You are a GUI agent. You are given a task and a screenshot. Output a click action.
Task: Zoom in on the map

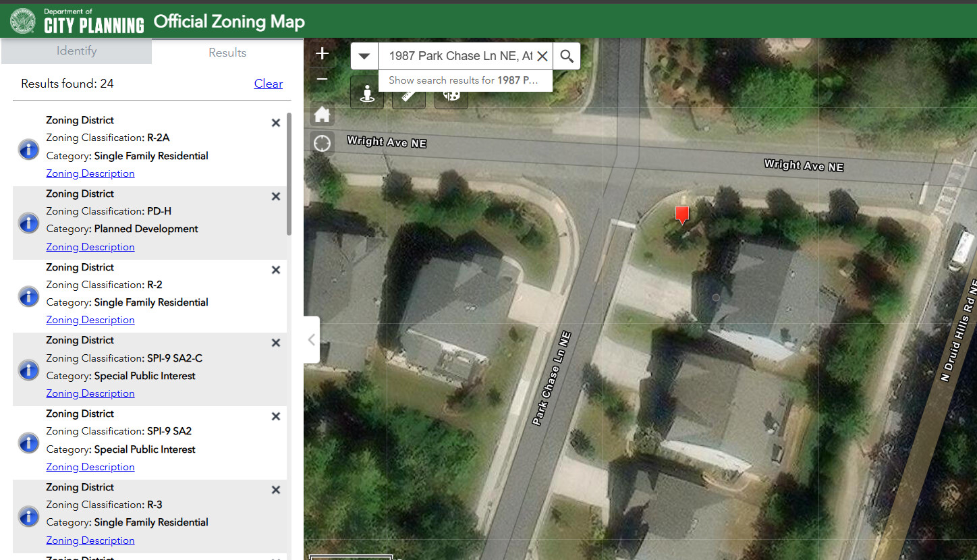coord(322,53)
